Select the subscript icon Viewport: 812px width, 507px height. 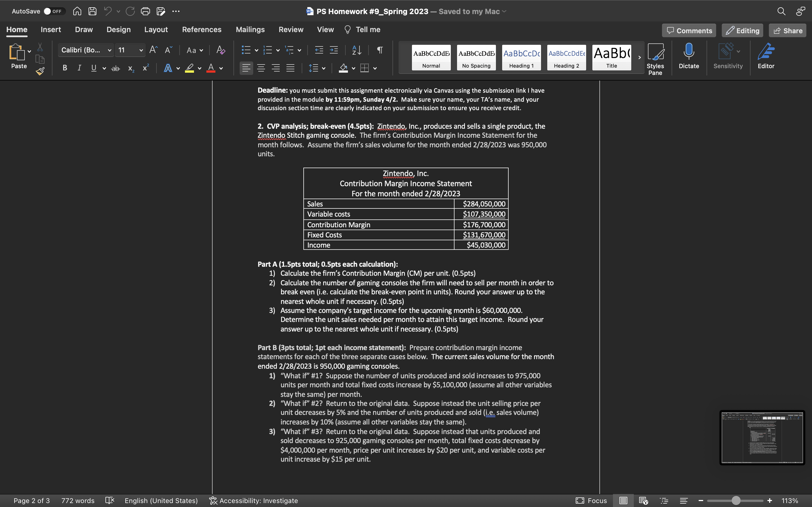tap(130, 68)
